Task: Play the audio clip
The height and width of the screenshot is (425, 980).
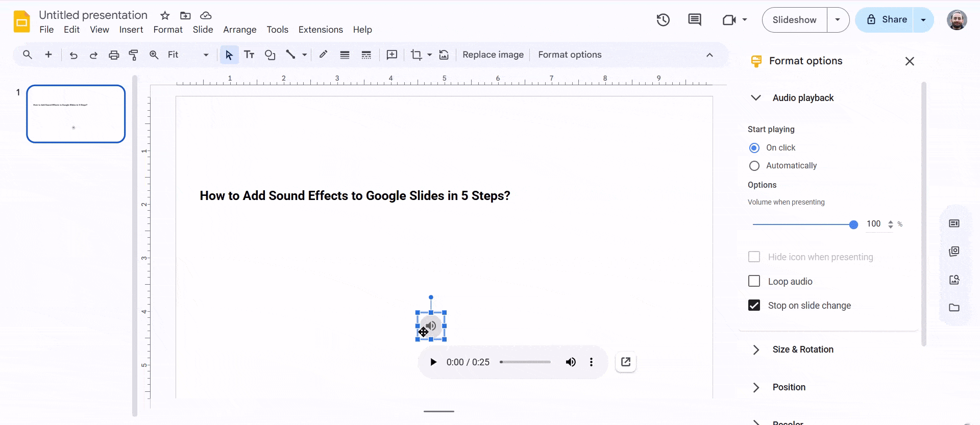Action: [433, 362]
